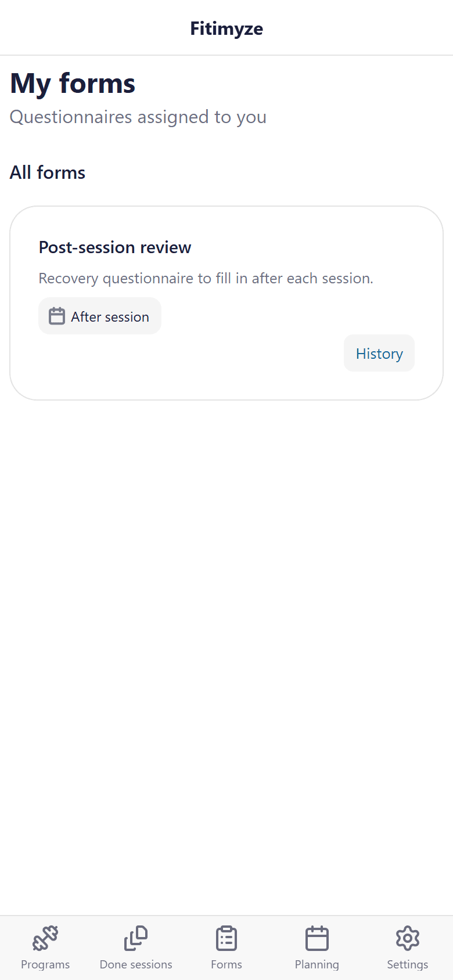Select the Post-session review card title

pos(114,247)
